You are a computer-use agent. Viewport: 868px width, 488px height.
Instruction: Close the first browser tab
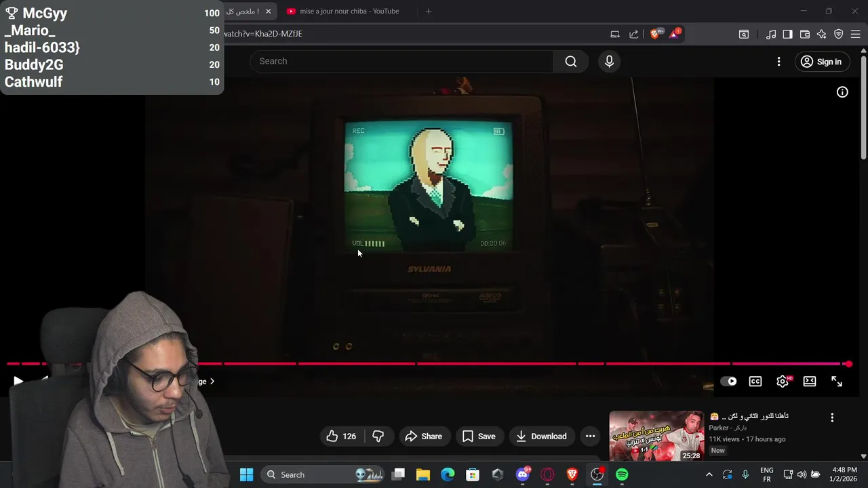268,12
